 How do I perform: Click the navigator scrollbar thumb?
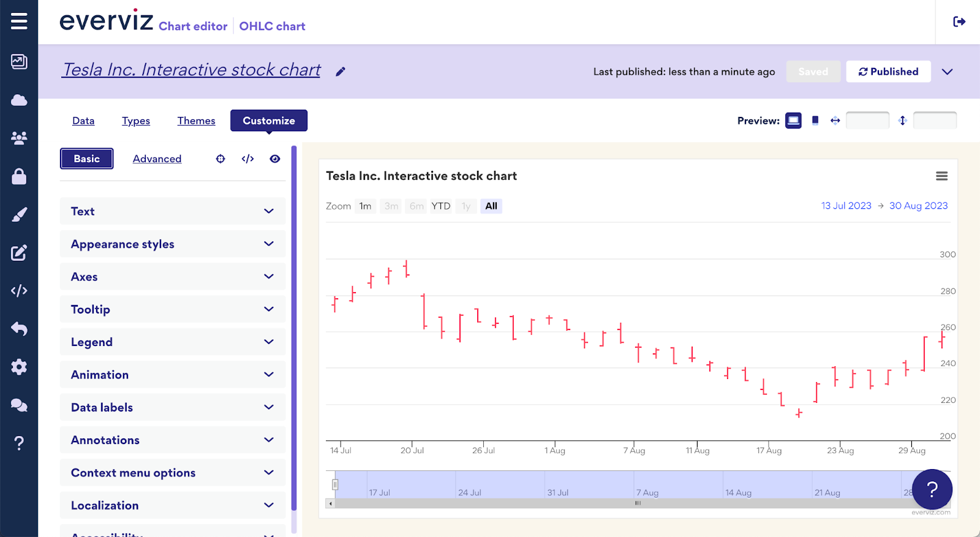click(x=638, y=503)
